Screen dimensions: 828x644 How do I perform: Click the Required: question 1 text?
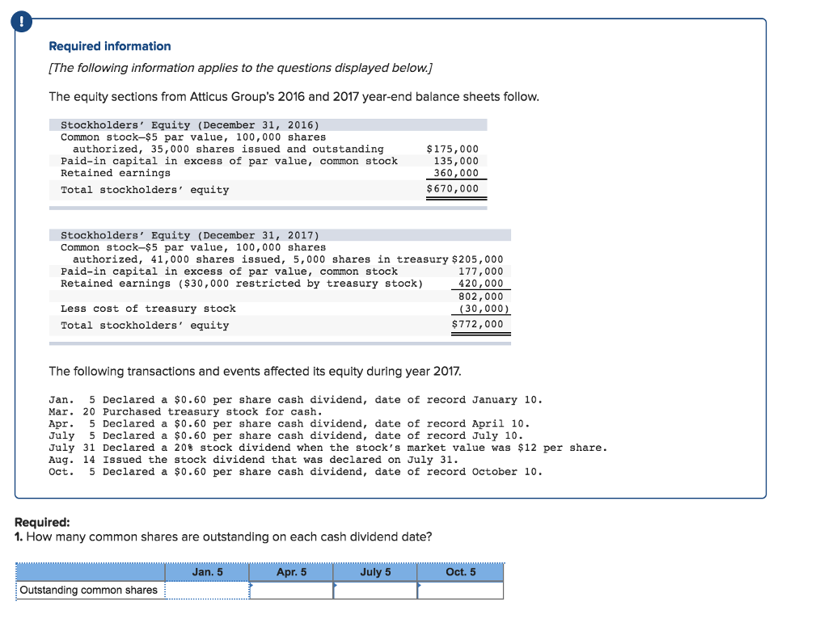click(224, 537)
